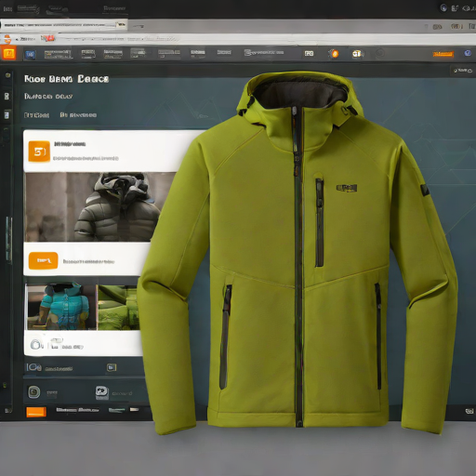Screen dimensions: 476x476
Task: Click the top icon in the left sidebar
Action: point(7,75)
